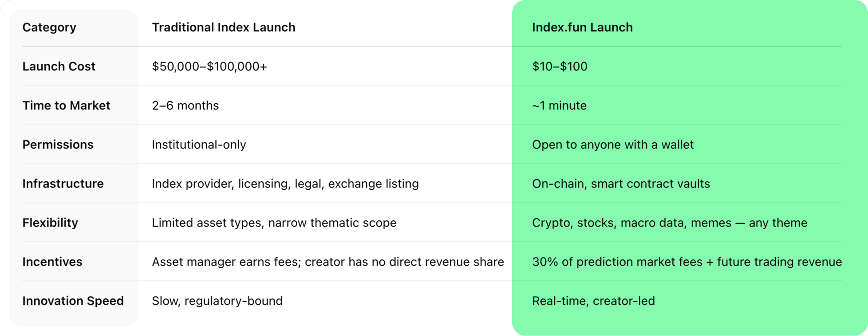The image size is (868, 336).
Task: Click the Institutional-only cell
Action: 199,145
